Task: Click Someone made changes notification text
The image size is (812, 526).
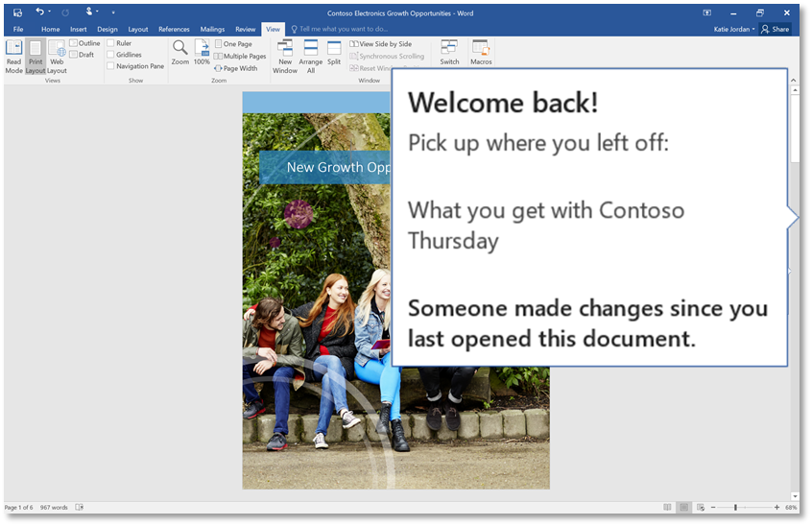Action: coord(587,323)
